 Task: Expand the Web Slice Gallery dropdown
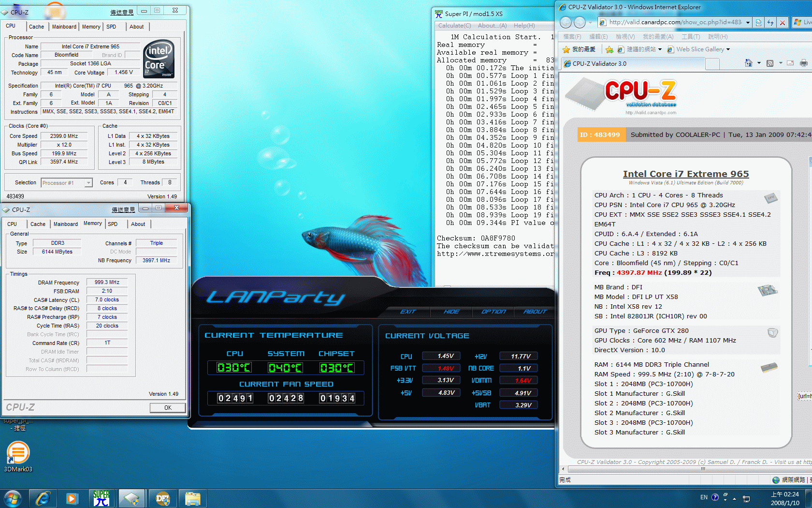tap(728, 49)
